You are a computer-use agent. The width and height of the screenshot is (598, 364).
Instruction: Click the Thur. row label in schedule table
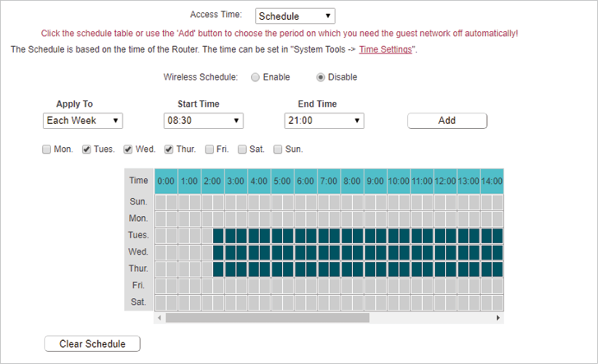click(138, 269)
